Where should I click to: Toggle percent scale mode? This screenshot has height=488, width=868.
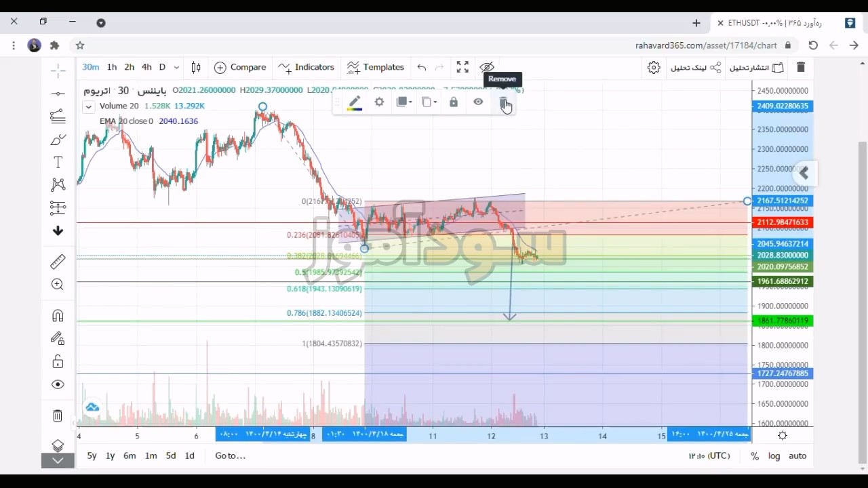(x=755, y=456)
